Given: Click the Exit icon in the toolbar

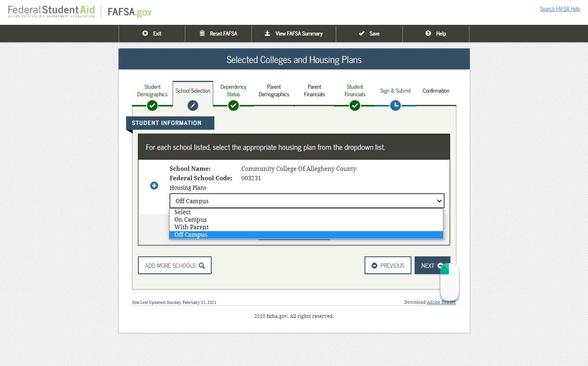Looking at the screenshot, I should [x=145, y=34].
